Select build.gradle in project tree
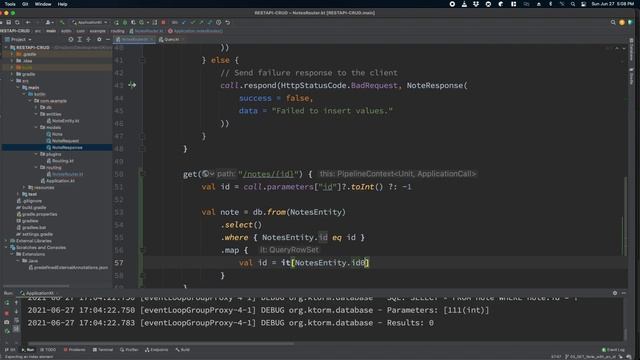Image resolution: width=640 pixels, height=360 pixels. [x=31, y=207]
